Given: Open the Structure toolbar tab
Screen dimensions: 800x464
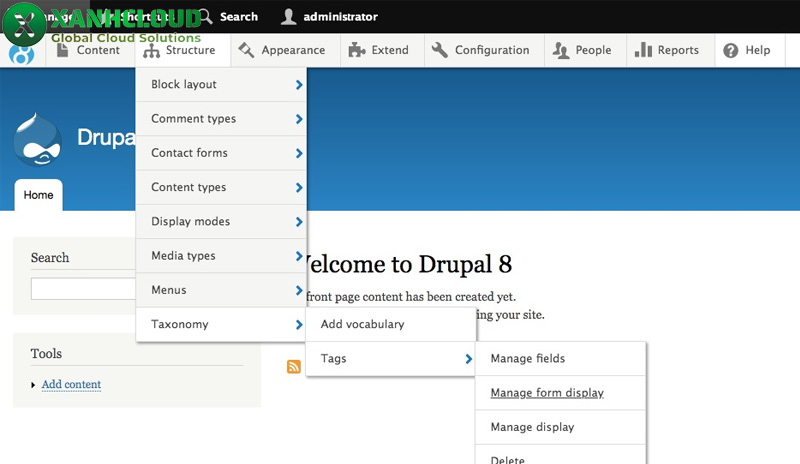Looking at the screenshot, I should [183, 50].
